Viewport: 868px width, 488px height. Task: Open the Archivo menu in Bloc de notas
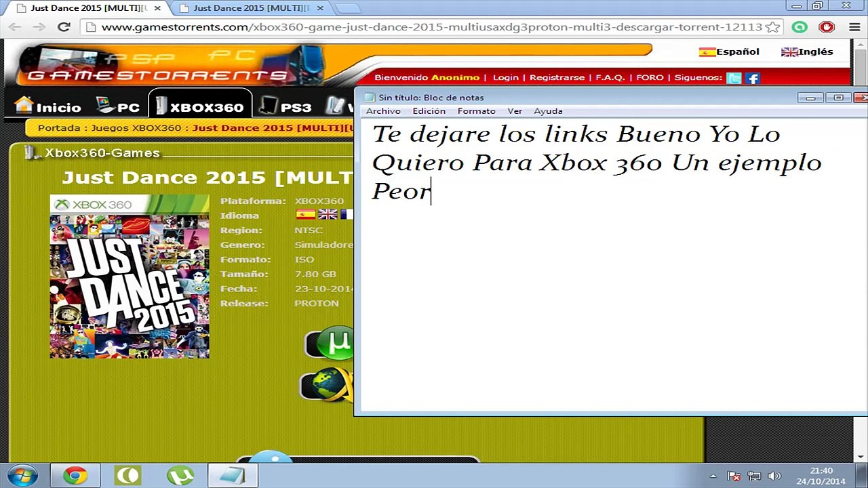(383, 111)
